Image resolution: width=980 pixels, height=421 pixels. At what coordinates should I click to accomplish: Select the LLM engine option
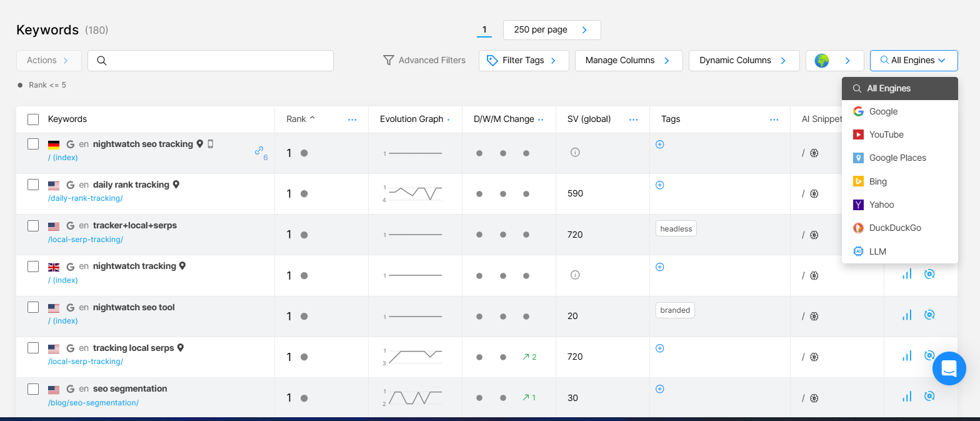click(899, 251)
